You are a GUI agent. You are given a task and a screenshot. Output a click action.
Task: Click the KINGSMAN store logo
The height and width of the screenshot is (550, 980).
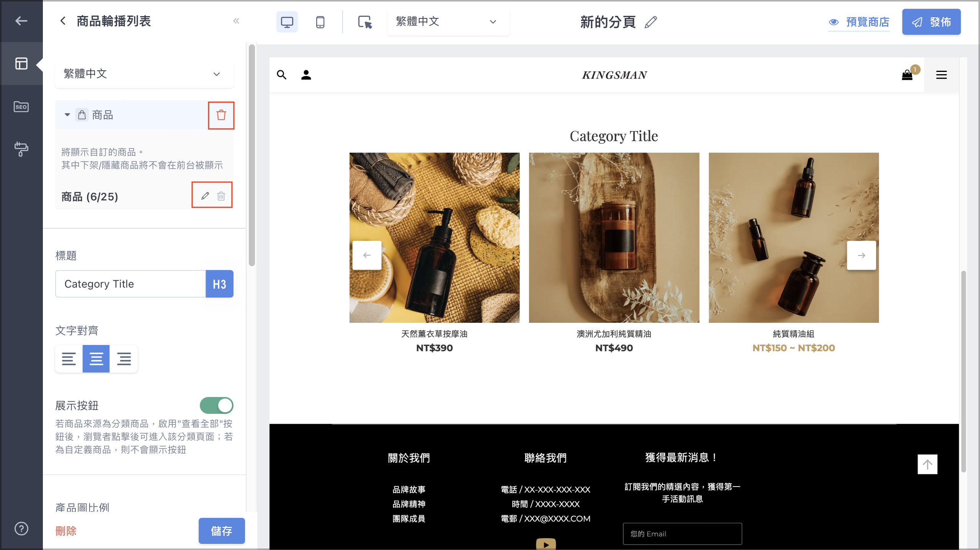coord(614,75)
